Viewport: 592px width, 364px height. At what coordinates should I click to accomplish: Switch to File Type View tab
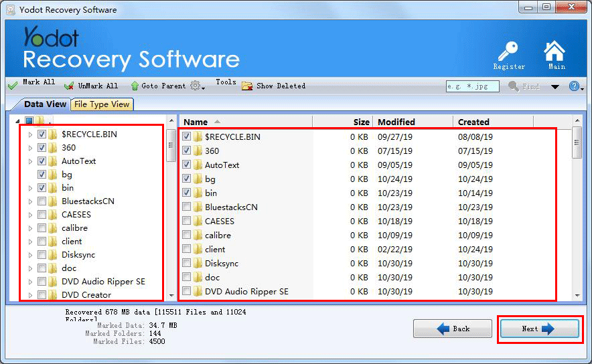click(x=102, y=104)
